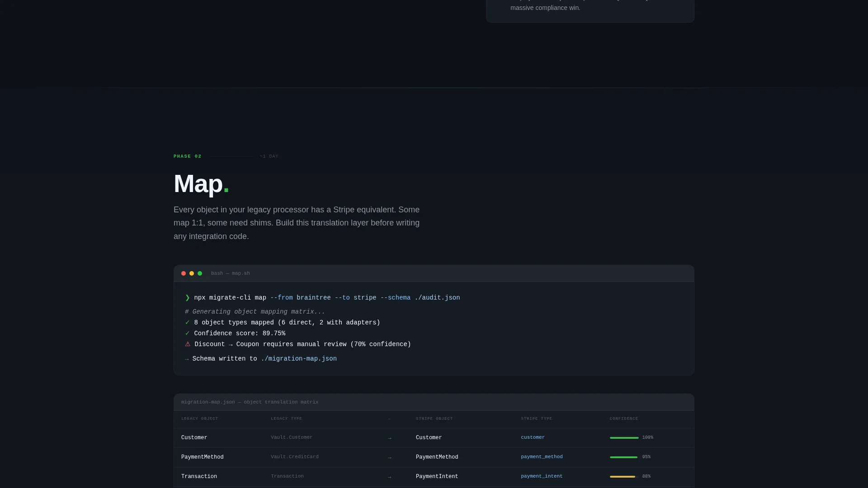Screen dimensions: 868x488
Task: Click the '100%' confidence value
Action: 647,437
